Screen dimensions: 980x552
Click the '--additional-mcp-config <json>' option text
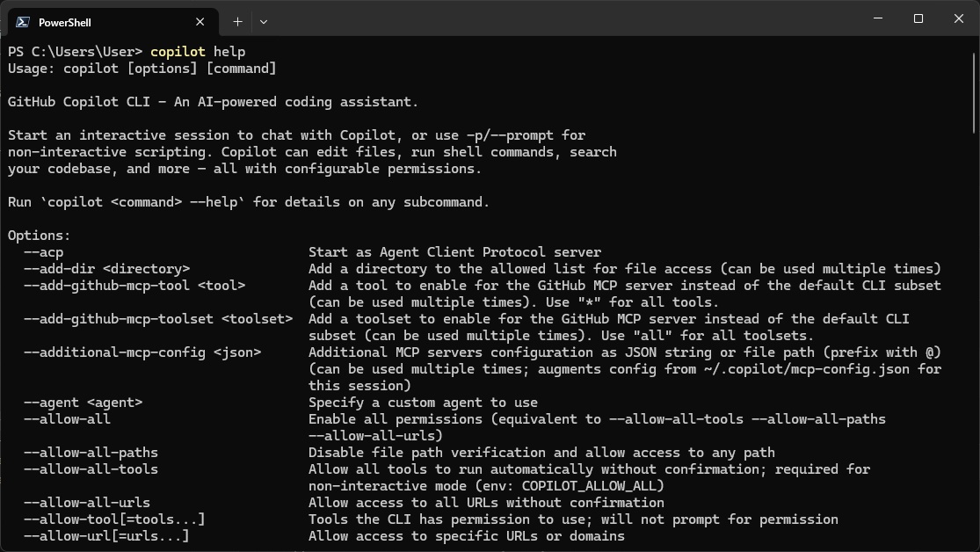(142, 352)
